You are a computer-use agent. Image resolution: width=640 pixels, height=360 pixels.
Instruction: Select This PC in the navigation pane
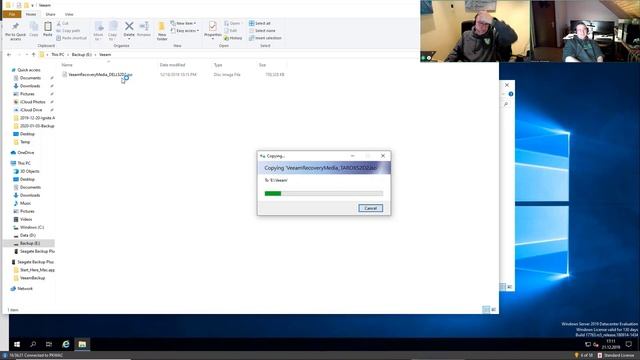(24, 163)
